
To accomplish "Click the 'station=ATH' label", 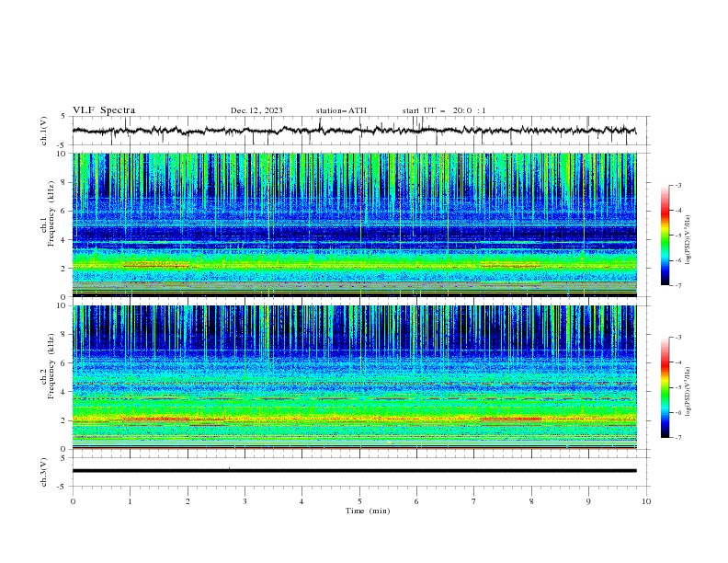I will (x=341, y=110).
